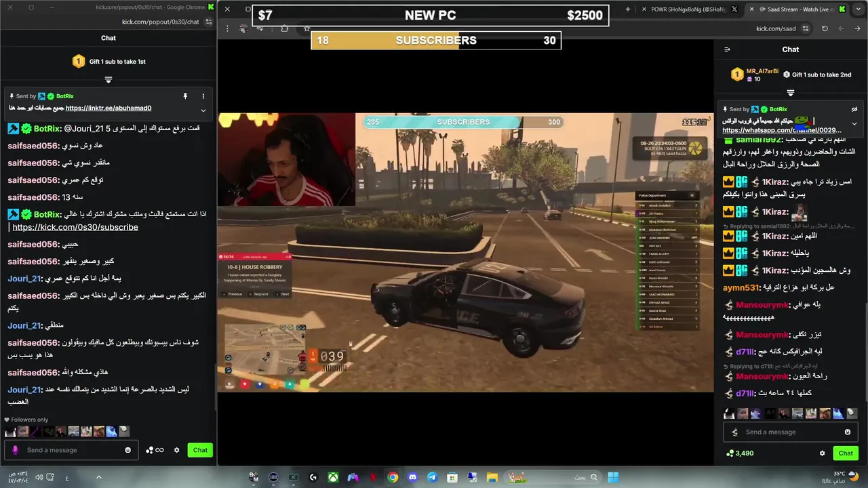This screenshot has height=488, width=868.
Task: Open Google Chrome from taskbar
Action: 393,477
